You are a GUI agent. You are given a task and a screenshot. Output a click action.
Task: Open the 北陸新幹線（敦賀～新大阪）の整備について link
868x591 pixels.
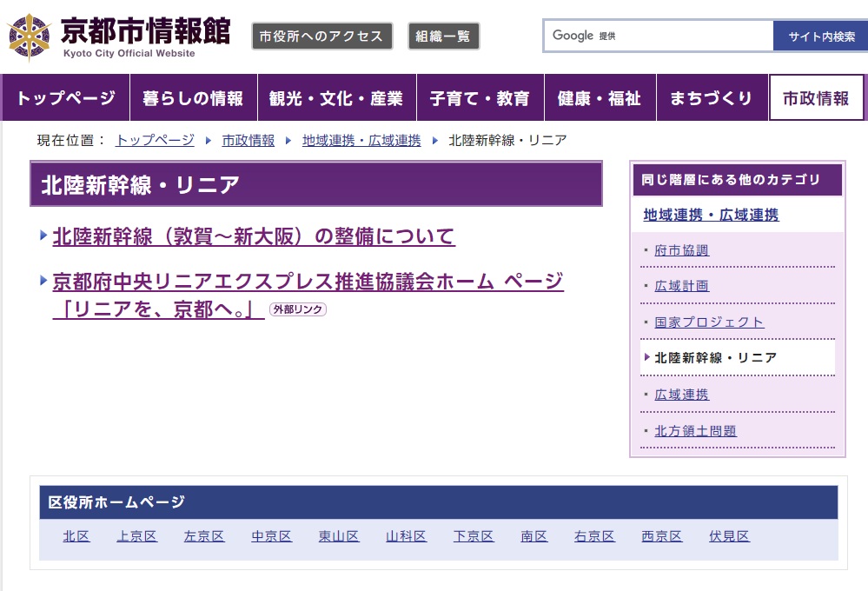point(253,236)
